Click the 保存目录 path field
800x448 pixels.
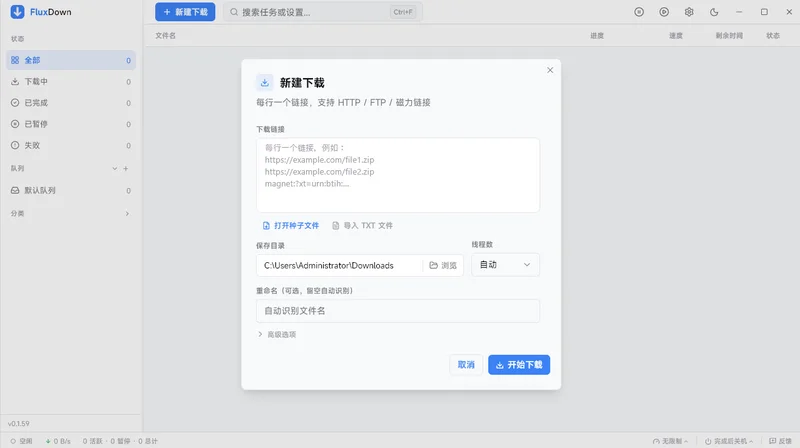[x=340, y=265]
